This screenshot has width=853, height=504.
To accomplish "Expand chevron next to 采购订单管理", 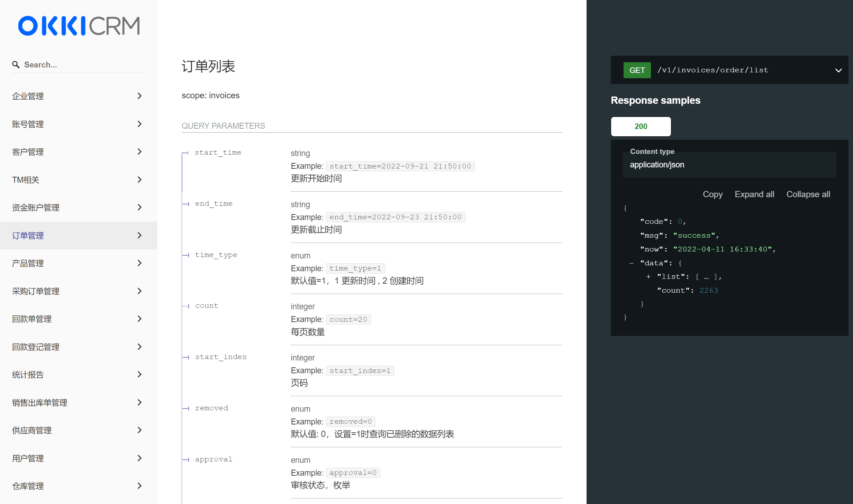I will tap(139, 291).
